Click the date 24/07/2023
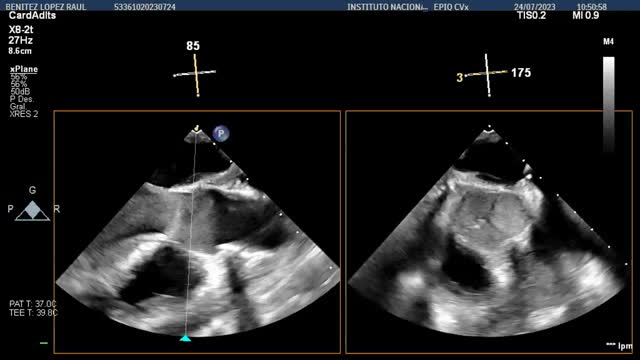 coord(534,7)
